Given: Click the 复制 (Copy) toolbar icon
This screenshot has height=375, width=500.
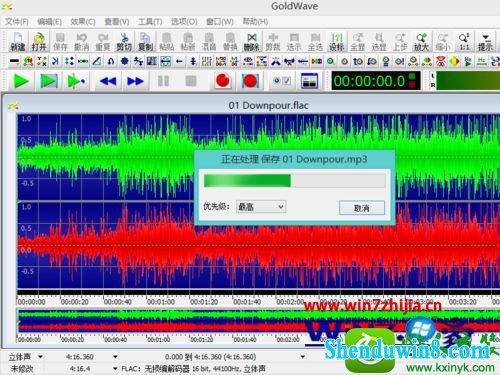Looking at the screenshot, I should pyautogui.click(x=145, y=42).
